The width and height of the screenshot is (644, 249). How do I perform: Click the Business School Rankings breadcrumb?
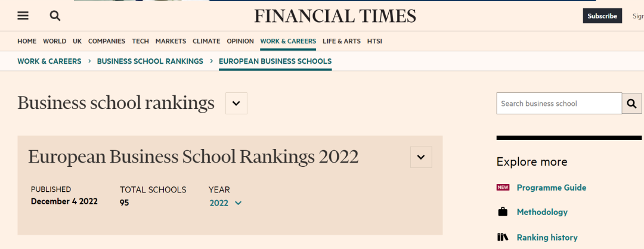[150, 61]
